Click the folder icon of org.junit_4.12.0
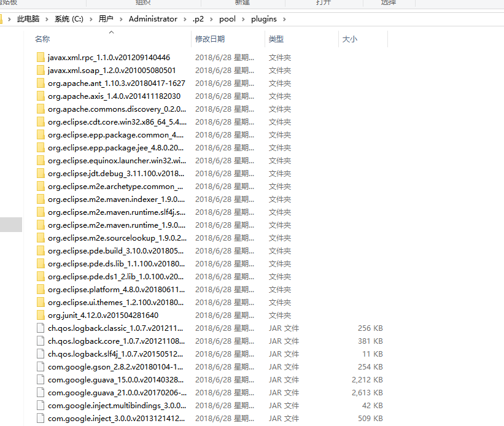This screenshot has width=504, height=426. click(x=41, y=316)
